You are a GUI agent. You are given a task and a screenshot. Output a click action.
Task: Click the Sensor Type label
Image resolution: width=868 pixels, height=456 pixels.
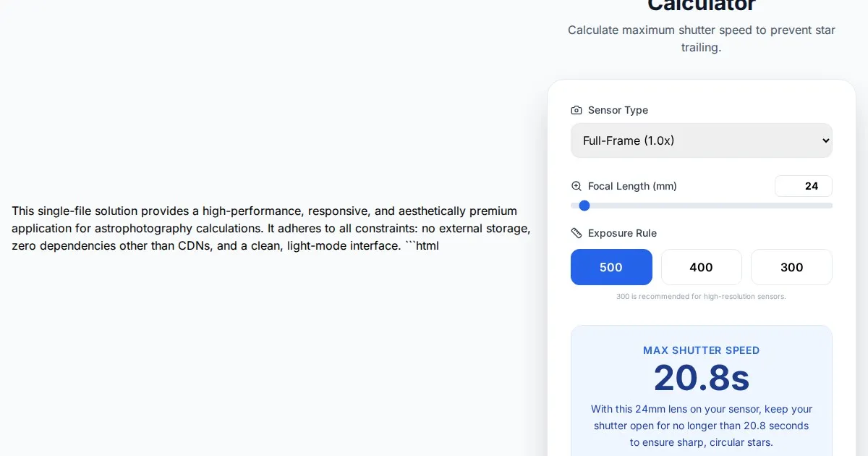click(618, 110)
